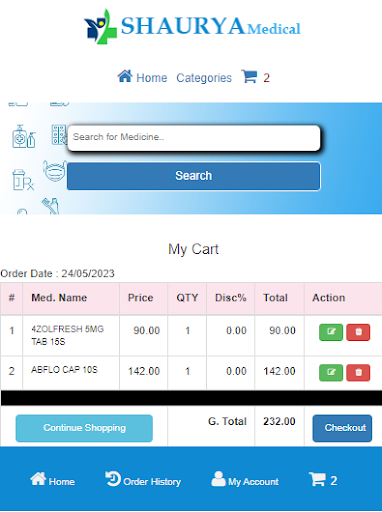Image resolution: width=382 pixels, height=512 pixels.
Task: Open Home from top navigation
Action: tap(142, 77)
